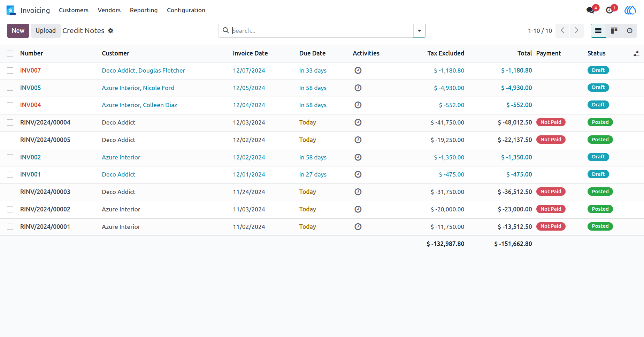Click the Odoo user avatar icon

pyautogui.click(x=630, y=10)
